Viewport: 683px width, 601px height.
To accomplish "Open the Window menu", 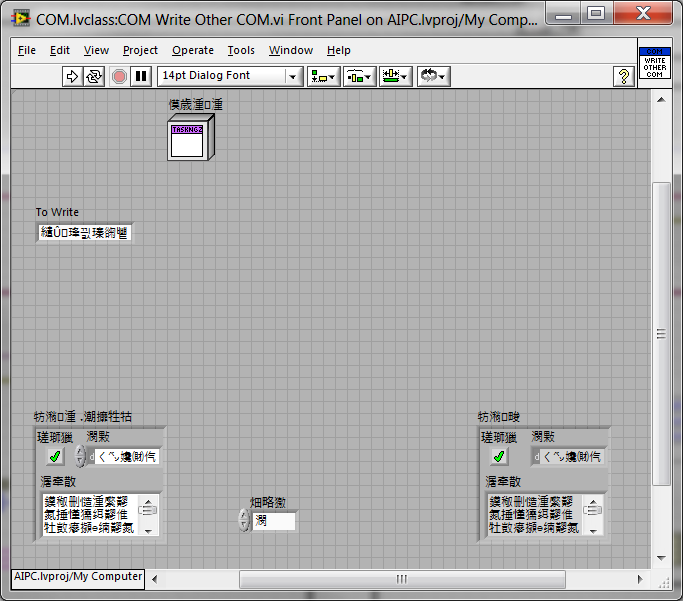I will [291, 51].
